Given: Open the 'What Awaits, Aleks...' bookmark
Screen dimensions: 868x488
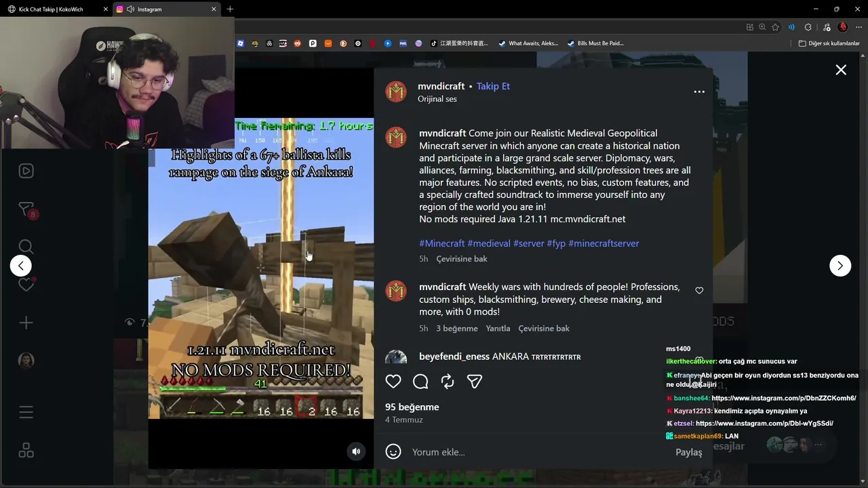Looking at the screenshot, I should click(x=528, y=43).
